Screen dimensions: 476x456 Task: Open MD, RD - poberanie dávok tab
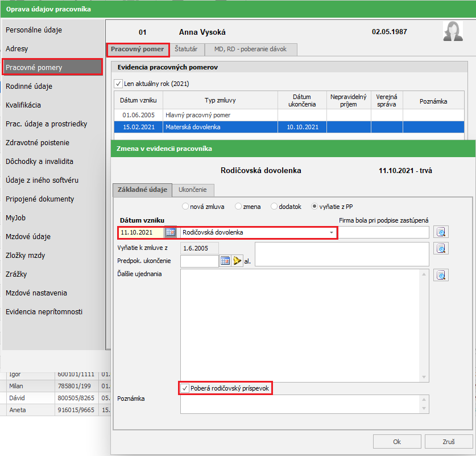250,49
